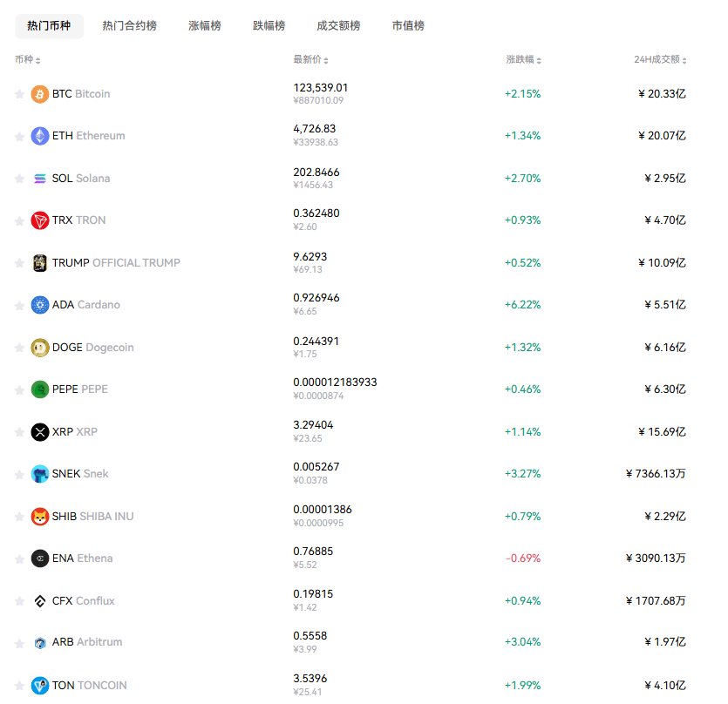Image resolution: width=728 pixels, height=704 pixels.
Task: Click the Solana coin logo icon
Action: coord(40,179)
